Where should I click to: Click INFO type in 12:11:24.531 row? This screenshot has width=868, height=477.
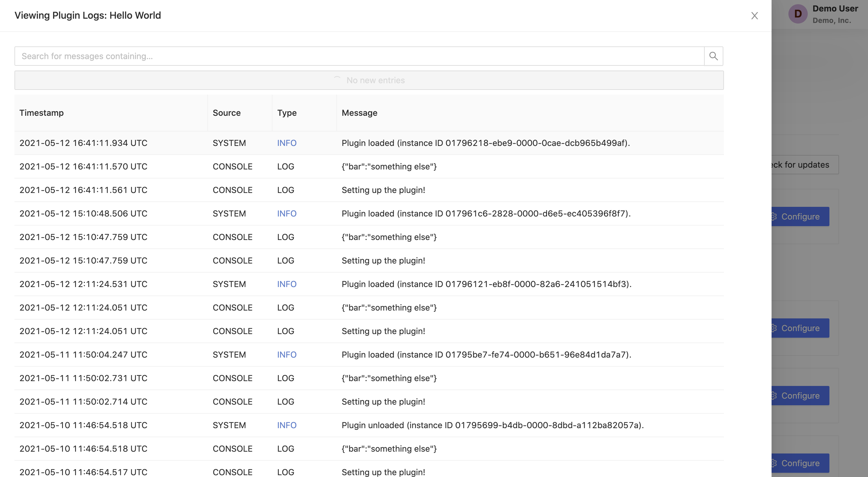click(x=287, y=284)
